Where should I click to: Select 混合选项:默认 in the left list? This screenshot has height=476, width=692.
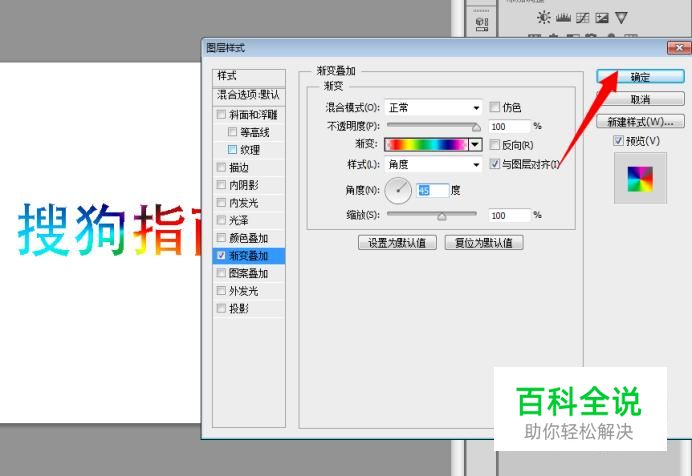coord(249,95)
